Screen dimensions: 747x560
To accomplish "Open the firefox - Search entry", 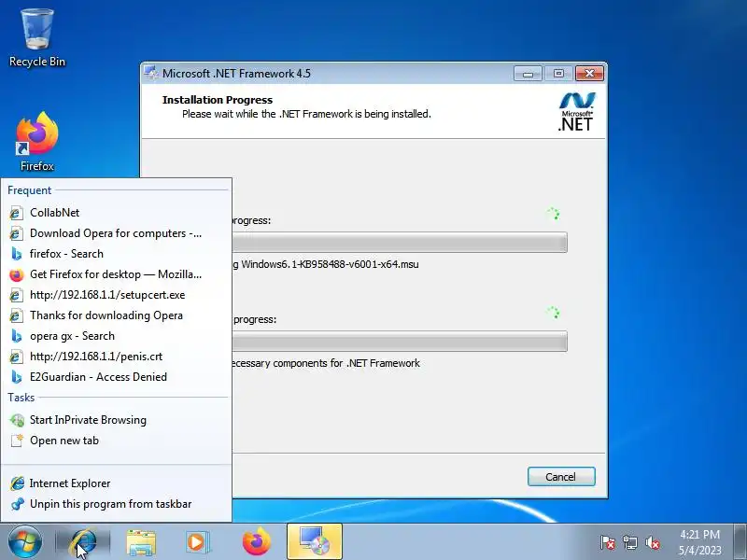I will [117, 253].
